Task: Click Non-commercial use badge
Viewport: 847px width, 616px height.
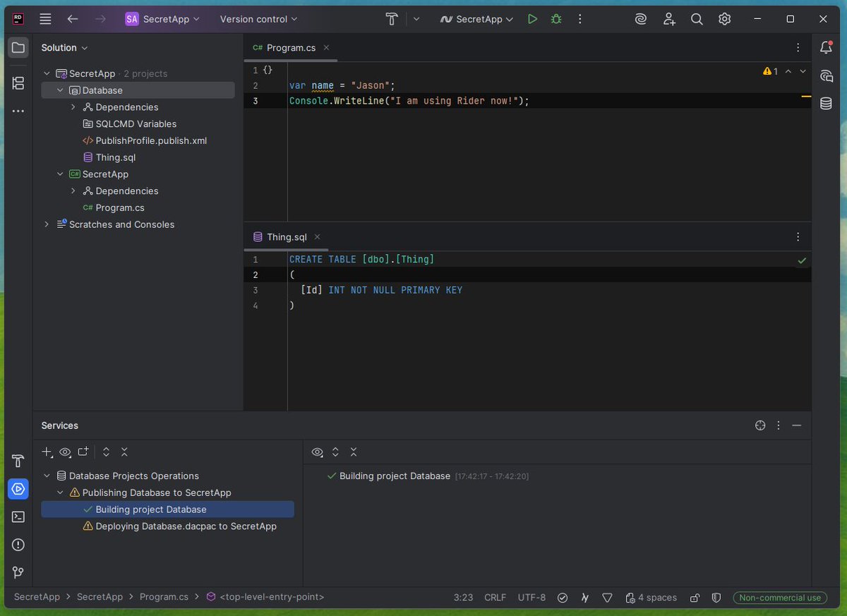Action: tap(780, 598)
